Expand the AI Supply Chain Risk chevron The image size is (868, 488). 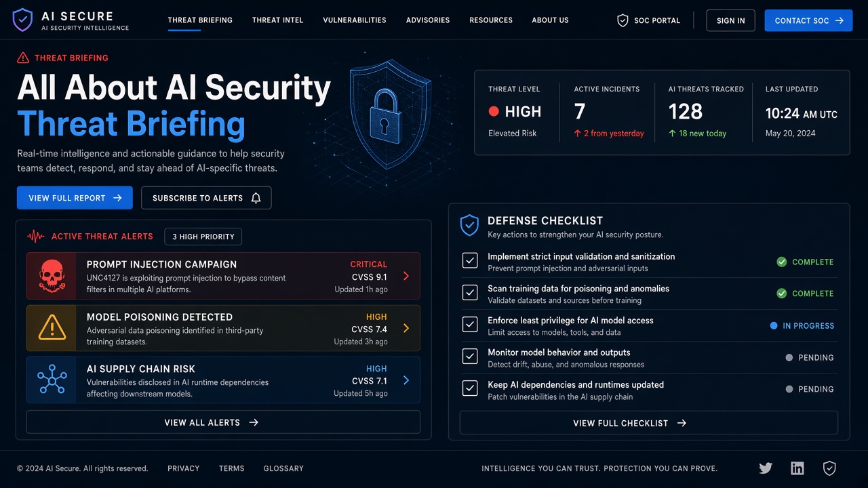tap(406, 380)
